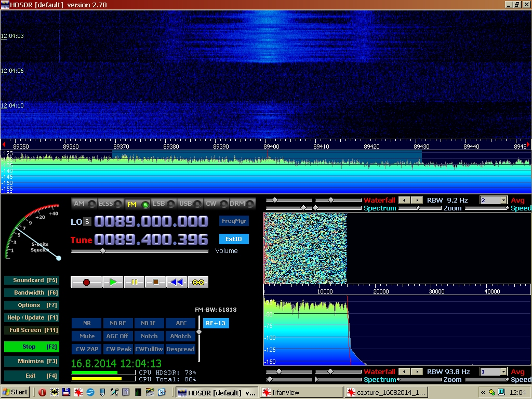Start recording with the red record button
The height and width of the screenshot is (399, 532).
click(86, 282)
